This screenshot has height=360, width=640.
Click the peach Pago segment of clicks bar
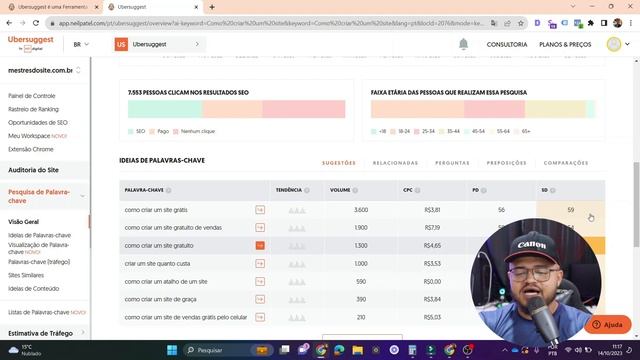click(232, 109)
